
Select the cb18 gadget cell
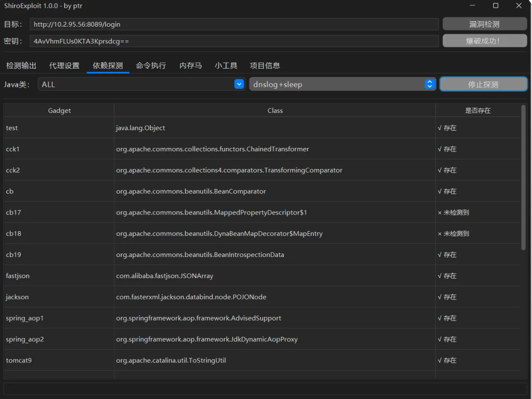pos(60,233)
